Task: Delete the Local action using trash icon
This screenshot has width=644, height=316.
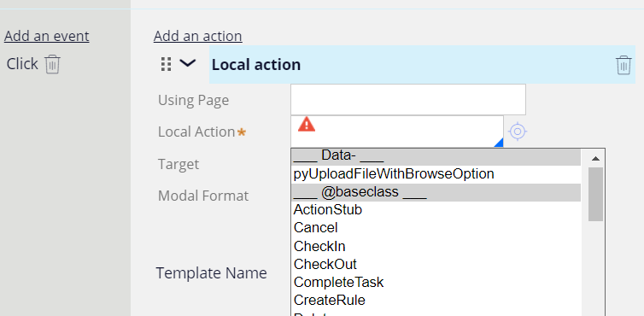Action: pyautogui.click(x=624, y=65)
